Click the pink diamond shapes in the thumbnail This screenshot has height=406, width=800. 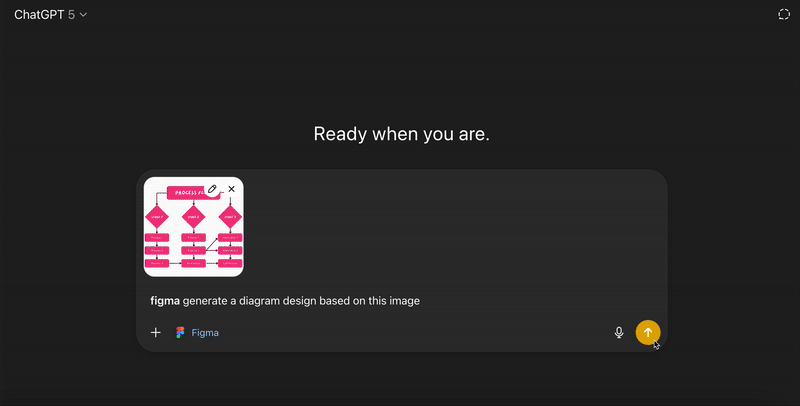click(x=193, y=215)
